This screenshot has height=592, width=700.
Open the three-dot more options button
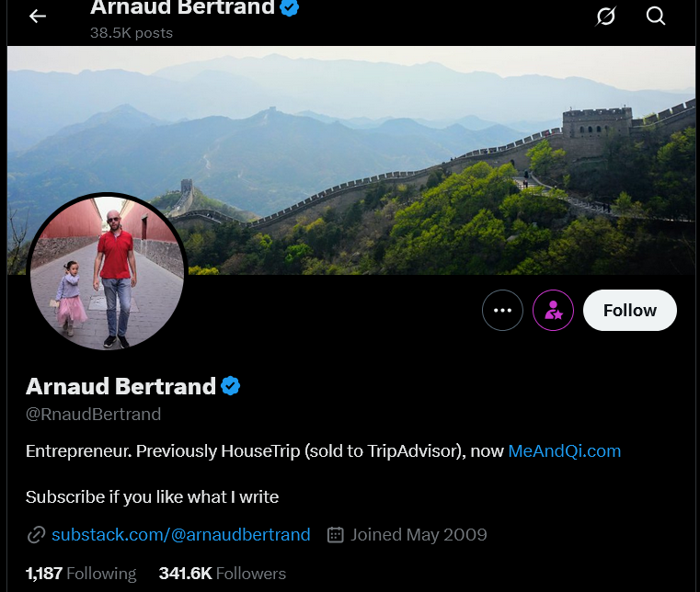[x=502, y=310]
